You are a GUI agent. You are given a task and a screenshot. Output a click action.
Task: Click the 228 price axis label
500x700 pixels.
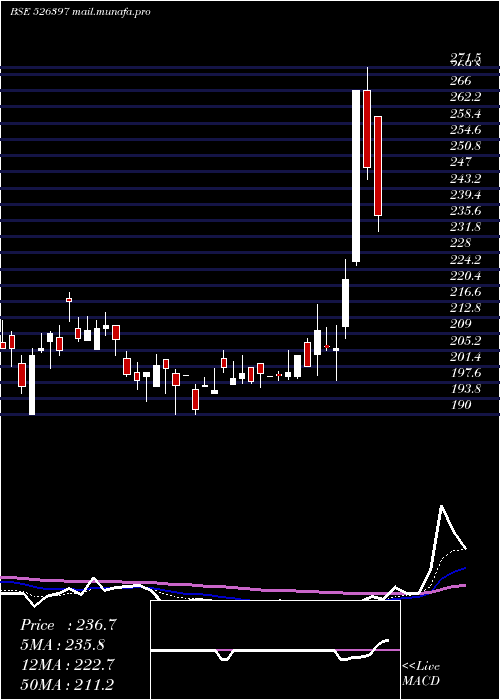(x=461, y=243)
